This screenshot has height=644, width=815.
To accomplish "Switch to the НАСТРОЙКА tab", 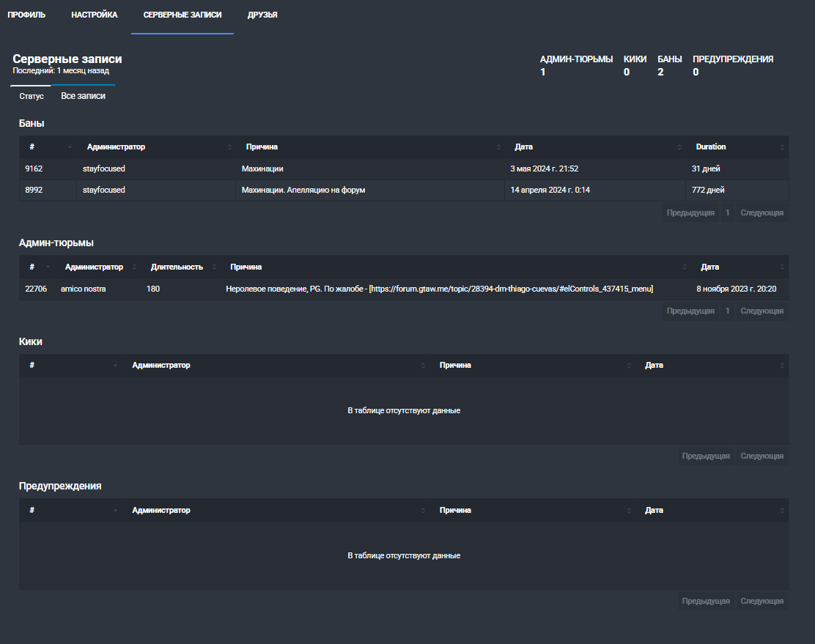I will point(94,15).
